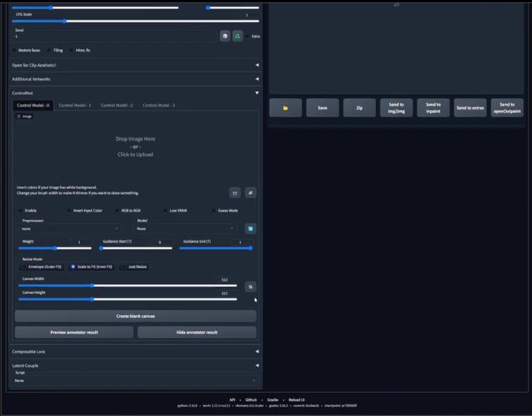Screen dimensions: 532x416
Task: Adjust the Canvas Height slider
Action: pos(128,299)
